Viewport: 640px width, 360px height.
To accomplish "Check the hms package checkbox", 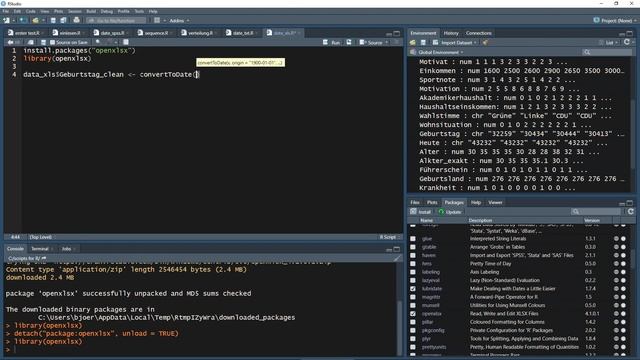I will click(413, 264).
